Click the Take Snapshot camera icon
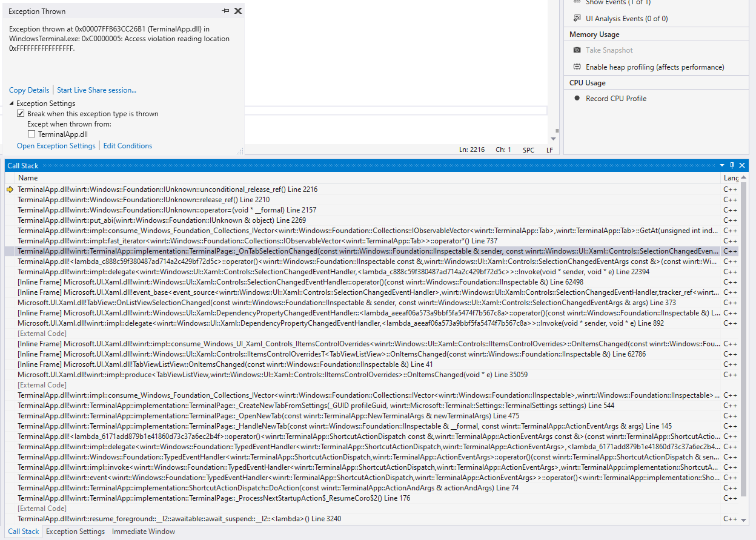 coord(577,50)
